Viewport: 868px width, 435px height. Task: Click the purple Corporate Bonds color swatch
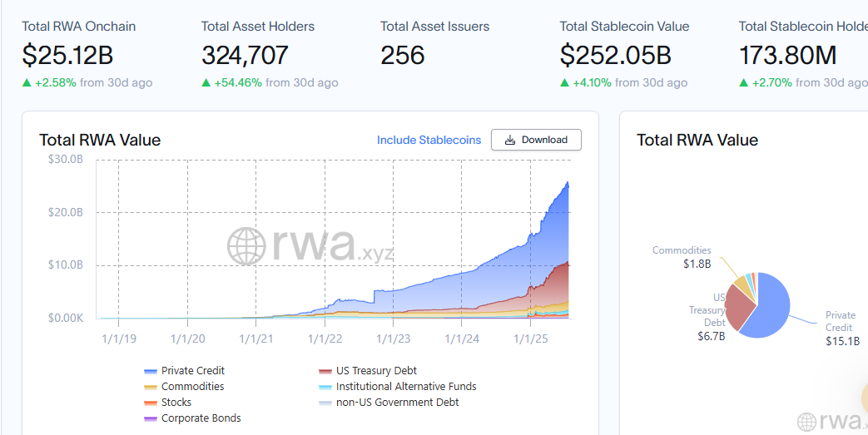(151, 418)
